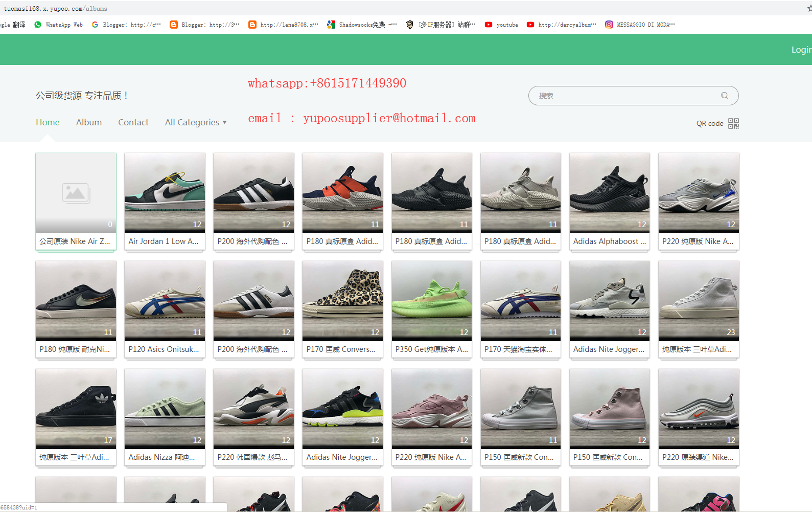The image size is (812, 512).
Task: Open the P180 纯原版 耐克 Nike album
Action: tap(76, 309)
